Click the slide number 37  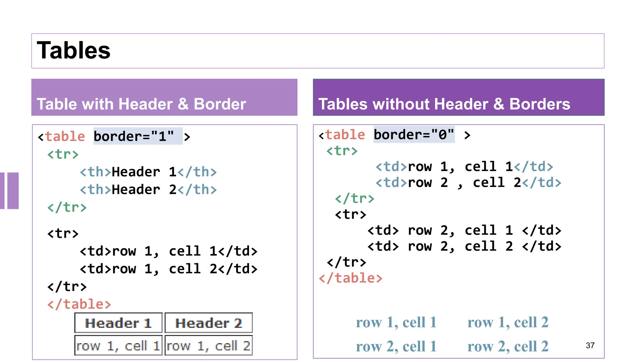(x=590, y=345)
